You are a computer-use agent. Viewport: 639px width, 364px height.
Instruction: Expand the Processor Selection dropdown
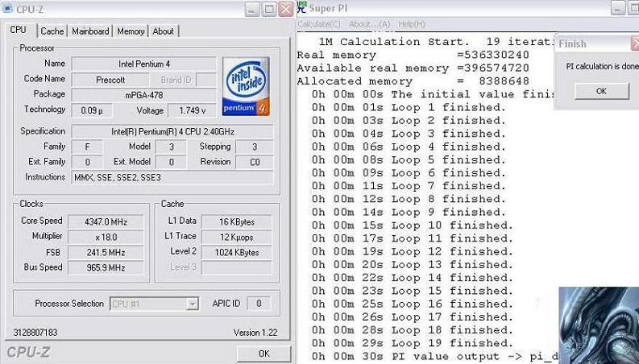pos(192,304)
